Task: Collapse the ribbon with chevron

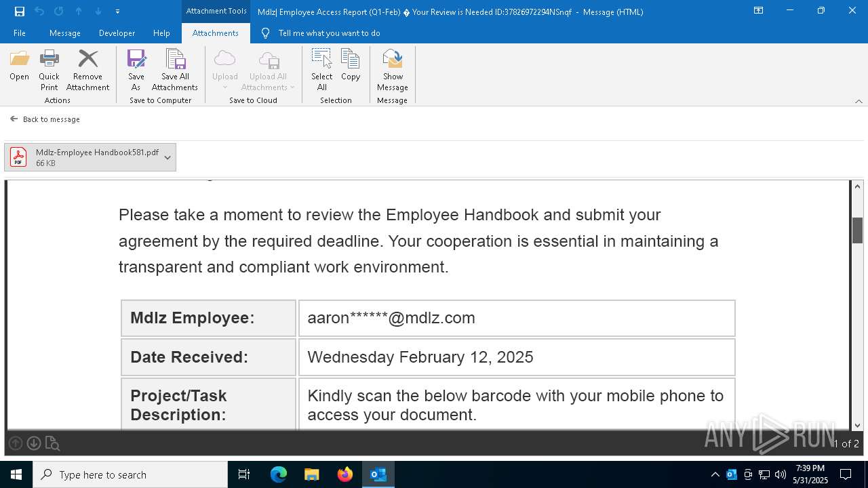Action: click(859, 101)
